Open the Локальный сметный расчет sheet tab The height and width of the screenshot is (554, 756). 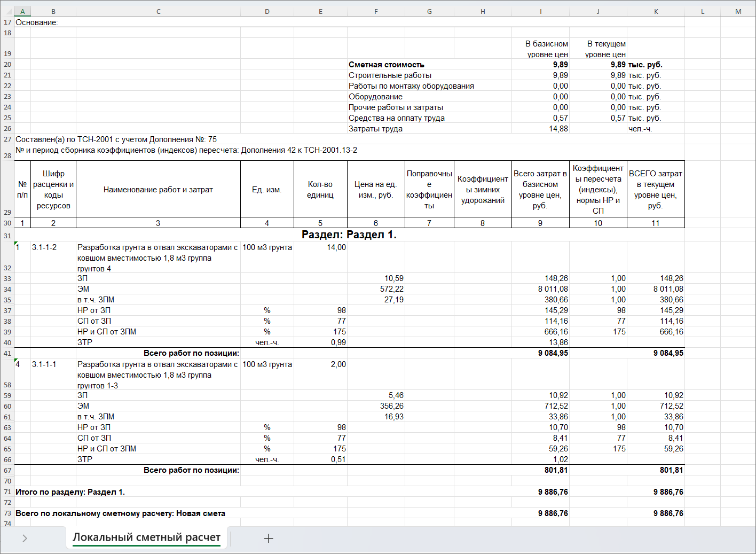[x=146, y=537]
